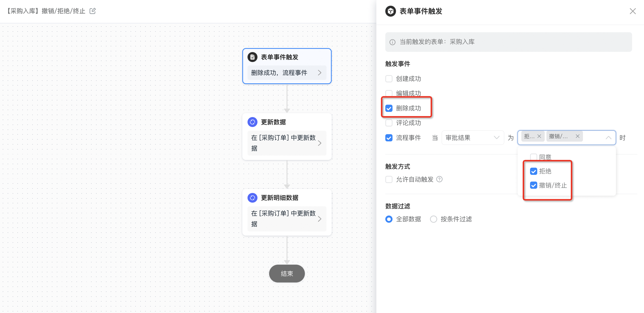644x313 pixels.
Task: Click the 触发事件 section heading
Action: [x=397, y=64]
